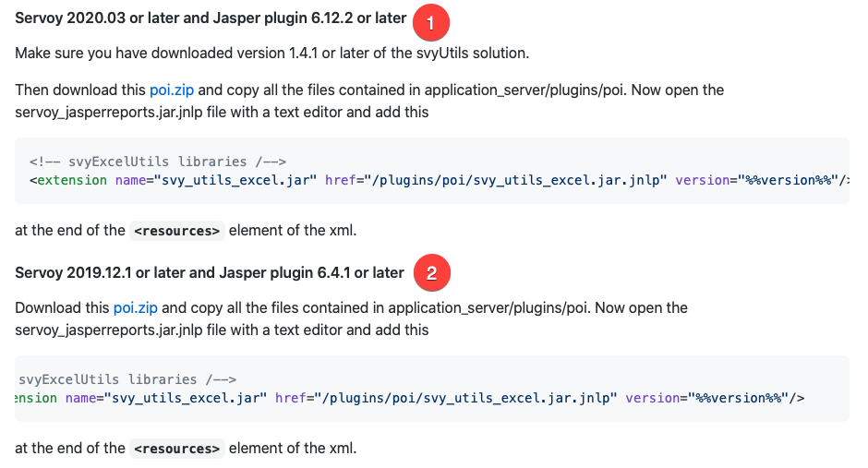Click heading "Servoy 2020.03 or later and Jasper plugin 6.12.2 or later"
868x468 pixels.
(x=211, y=18)
